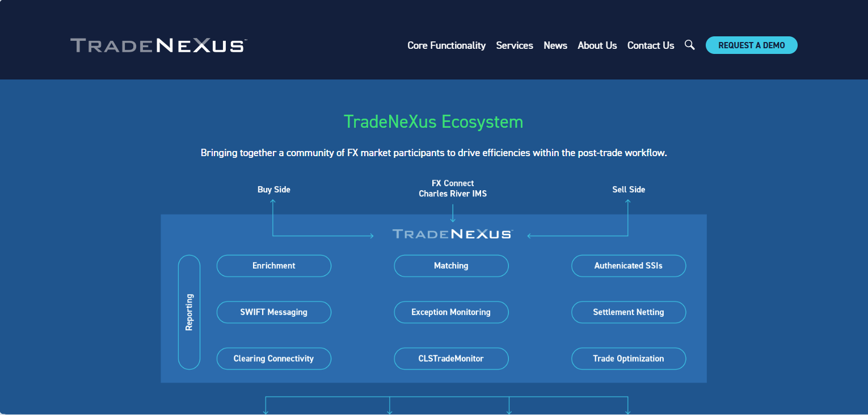Choose the SWIFT Messaging pill

click(x=274, y=312)
